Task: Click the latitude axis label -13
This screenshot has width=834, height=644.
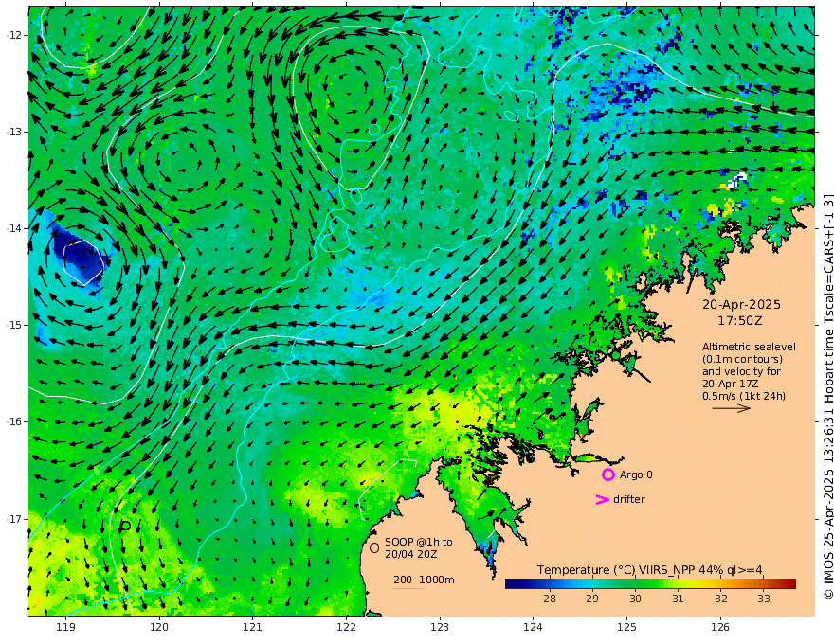Action: 14,132
